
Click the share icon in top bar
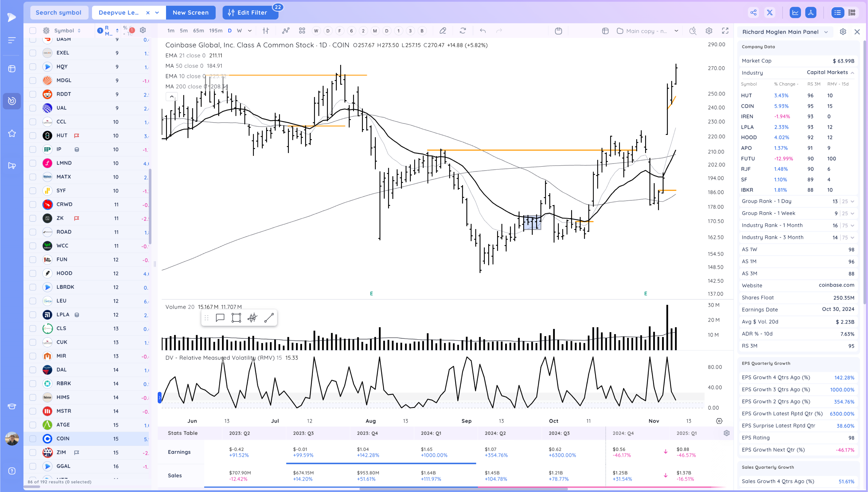[x=753, y=13]
